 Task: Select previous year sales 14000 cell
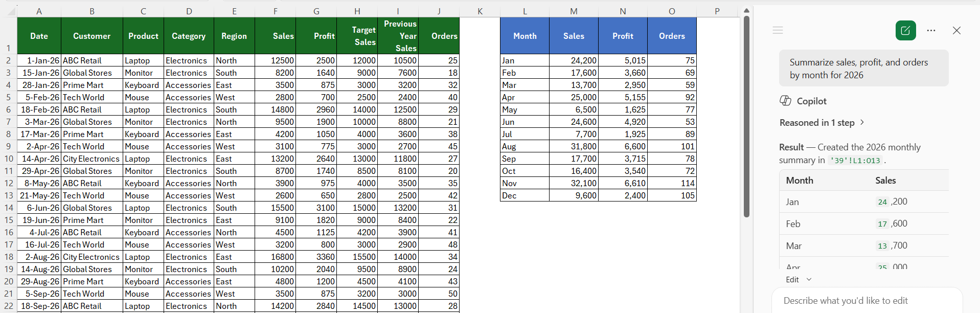tap(398, 257)
